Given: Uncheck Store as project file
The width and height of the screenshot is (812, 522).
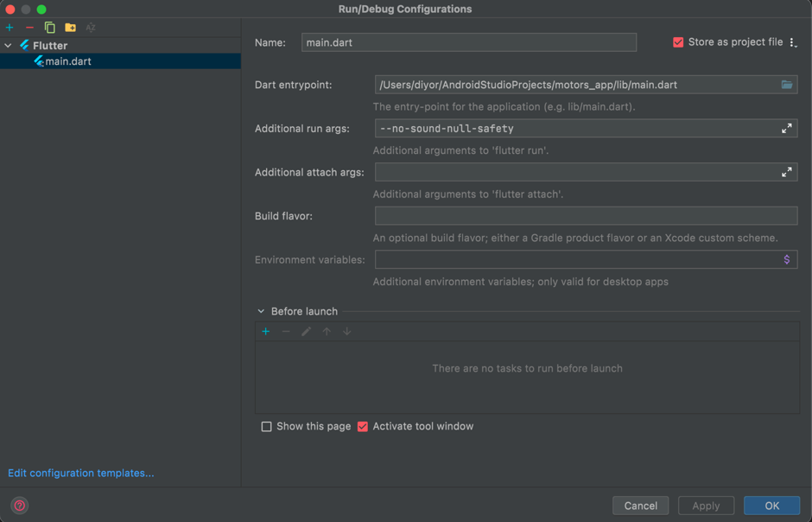Looking at the screenshot, I should (678, 42).
